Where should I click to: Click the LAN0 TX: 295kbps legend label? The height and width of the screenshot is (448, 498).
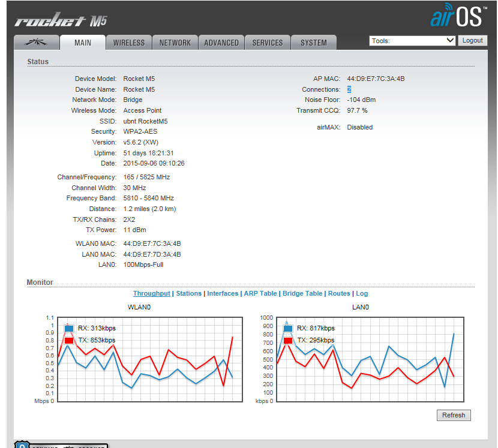click(316, 341)
